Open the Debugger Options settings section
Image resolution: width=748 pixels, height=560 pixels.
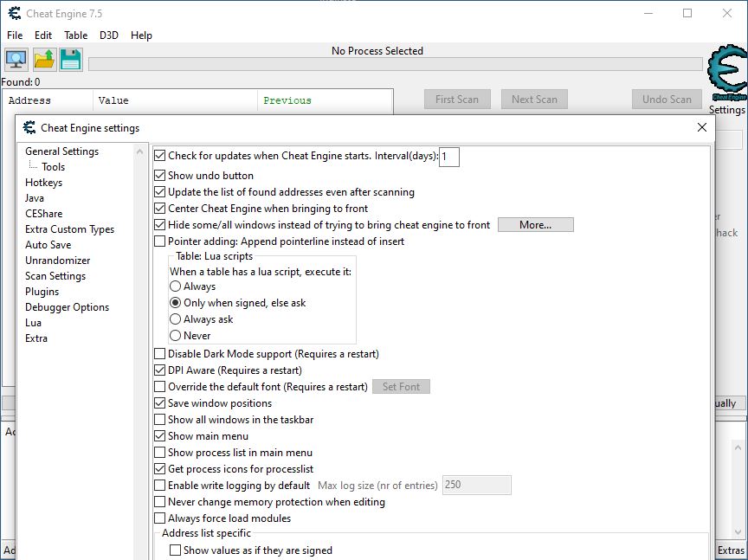68,307
